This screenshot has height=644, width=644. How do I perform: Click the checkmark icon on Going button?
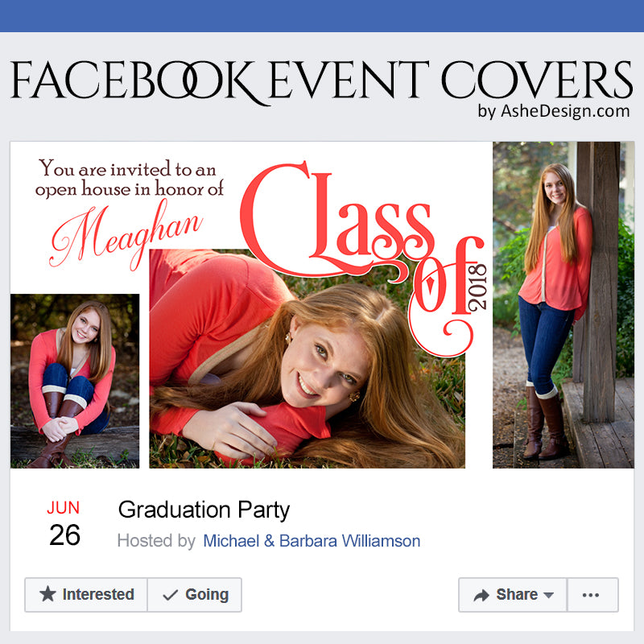(x=170, y=595)
